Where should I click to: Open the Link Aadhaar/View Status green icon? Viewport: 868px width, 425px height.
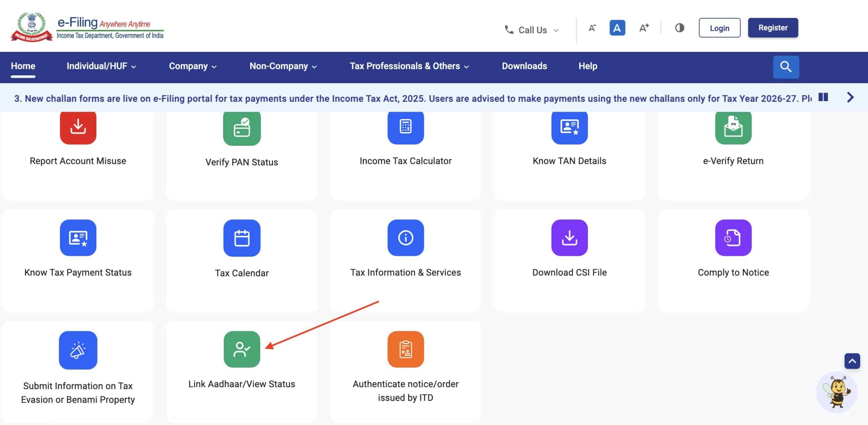tap(242, 349)
